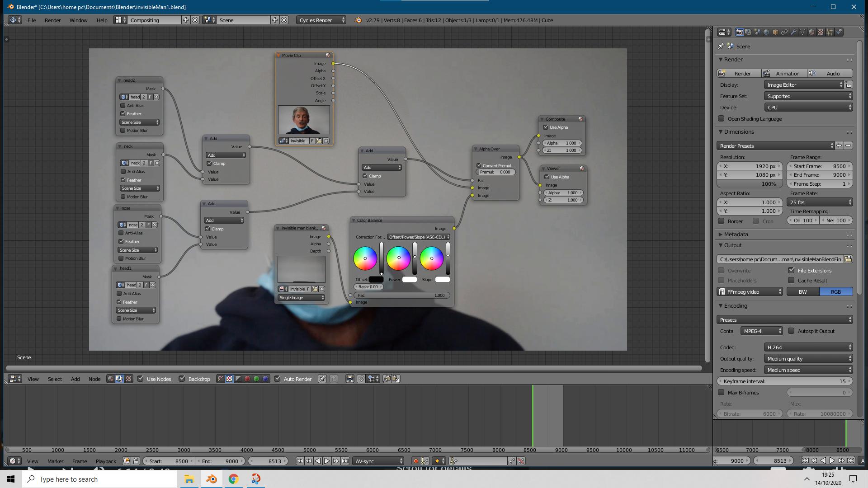Image resolution: width=868 pixels, height=488 pixels.
Task: Drag the Fac slider on Color Balance node
Action: [402, 294]
